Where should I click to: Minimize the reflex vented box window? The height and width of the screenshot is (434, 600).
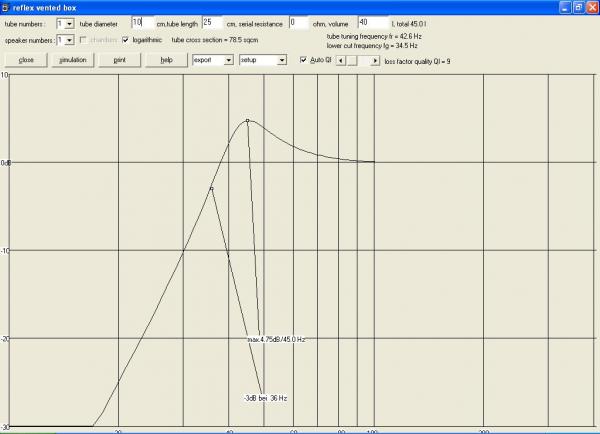click(564, 6)
